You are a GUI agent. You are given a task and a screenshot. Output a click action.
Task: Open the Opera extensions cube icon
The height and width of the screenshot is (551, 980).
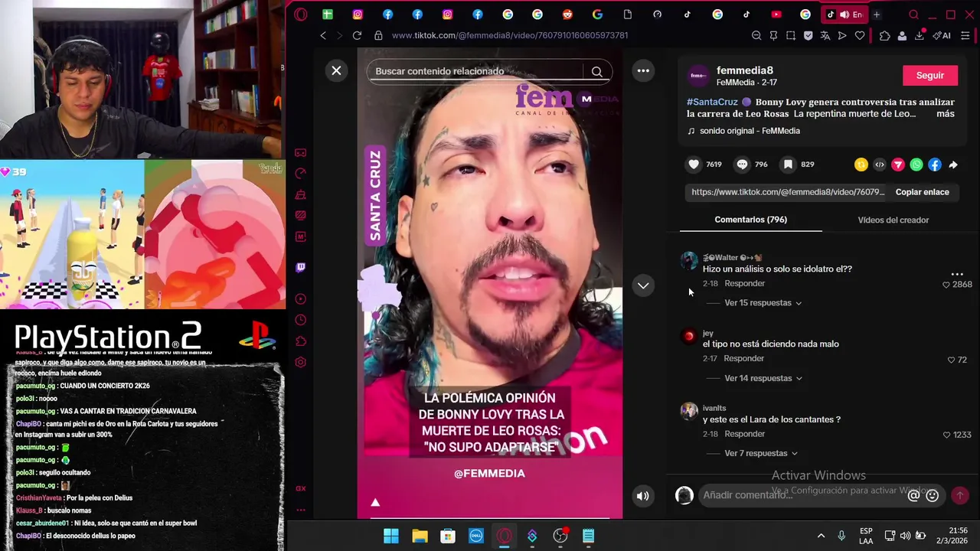tap(885, 35)
